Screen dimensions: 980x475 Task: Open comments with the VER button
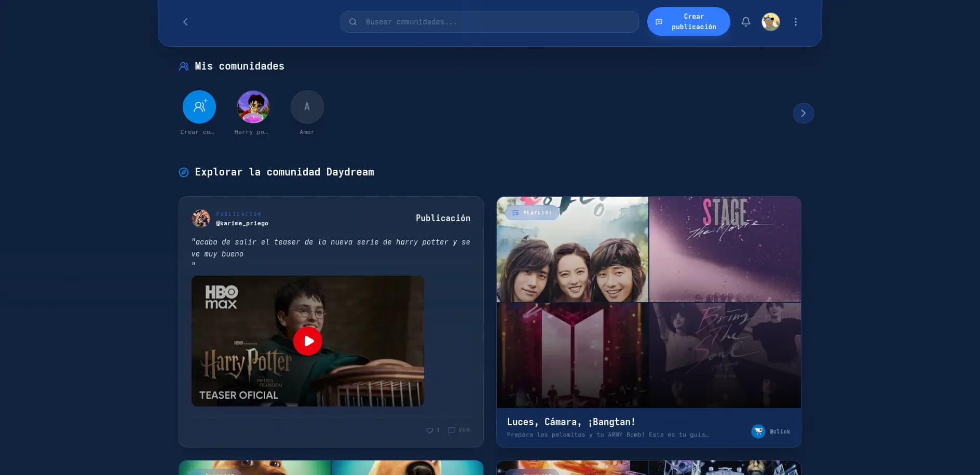459,430
